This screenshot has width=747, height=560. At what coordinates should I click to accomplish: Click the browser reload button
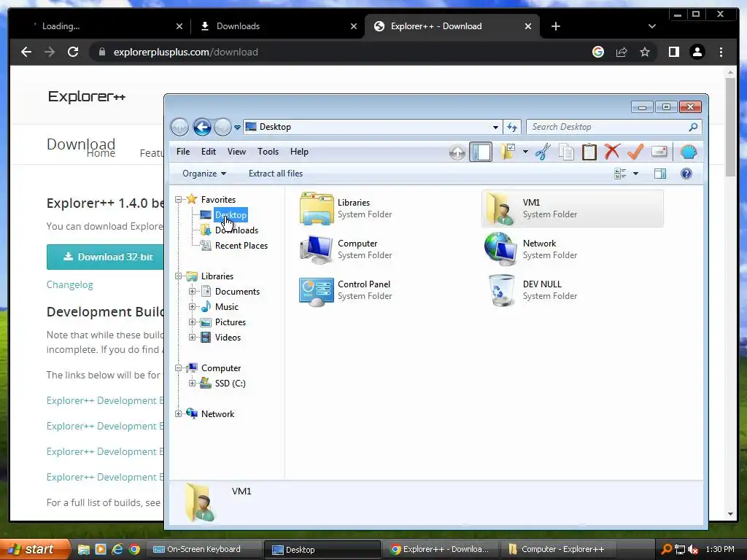(73, 52)
